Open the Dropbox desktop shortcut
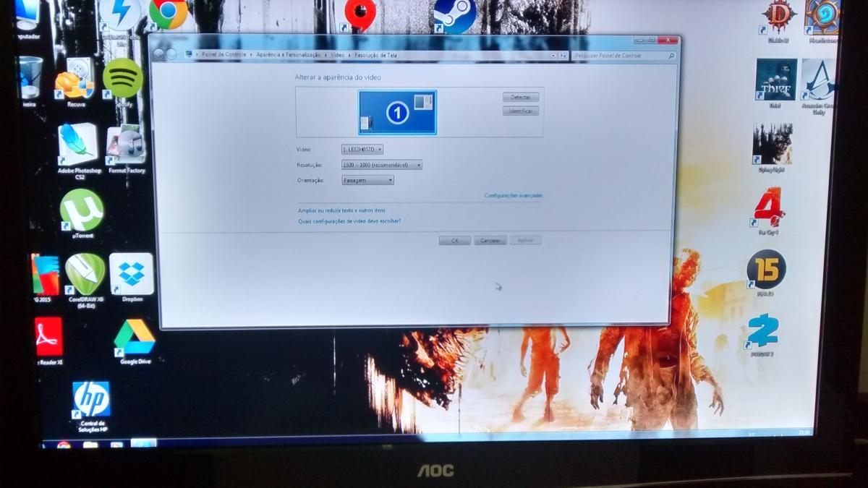The image size is (868, 488). [132, 276]
